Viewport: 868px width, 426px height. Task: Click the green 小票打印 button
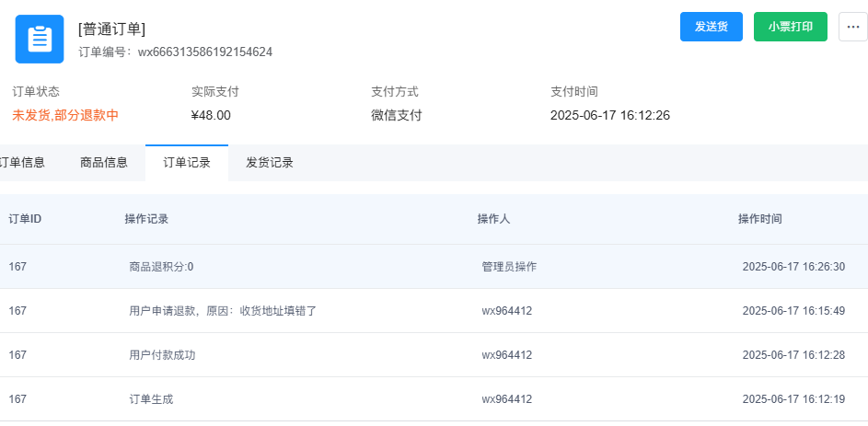click(791, 27)
